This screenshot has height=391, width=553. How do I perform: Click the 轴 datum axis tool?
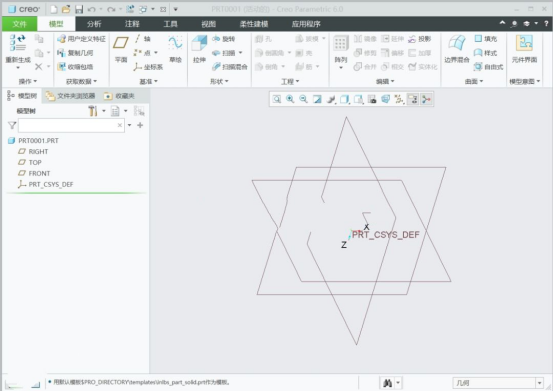(142, 39)
